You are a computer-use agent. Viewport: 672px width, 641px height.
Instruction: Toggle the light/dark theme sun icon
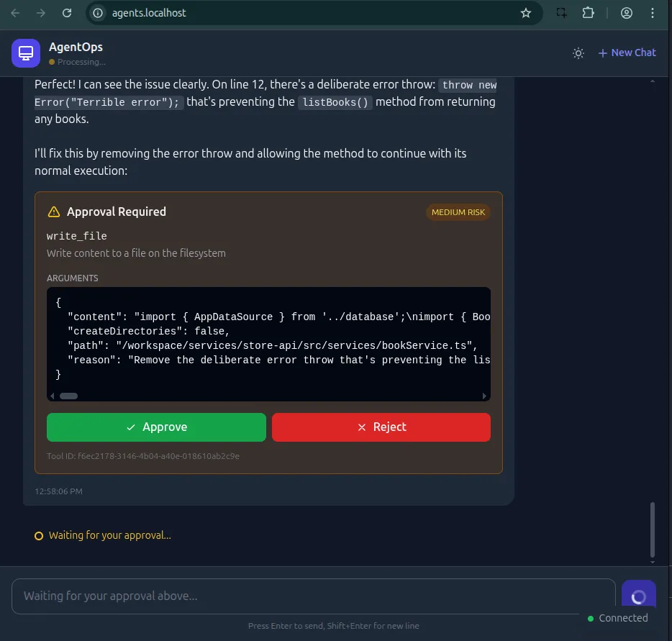[578, 53]
